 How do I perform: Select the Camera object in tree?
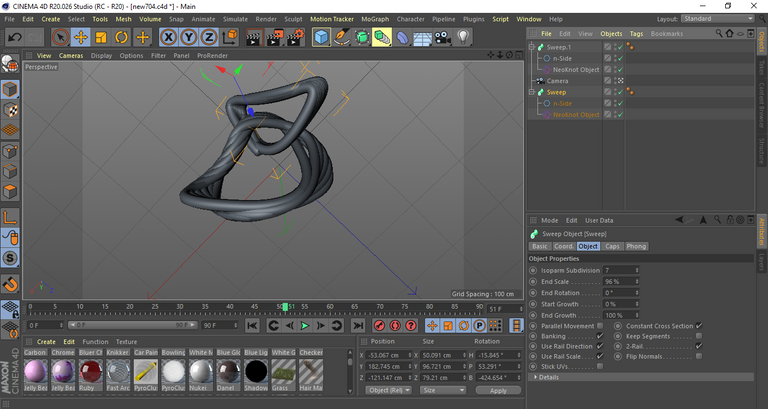557,81
